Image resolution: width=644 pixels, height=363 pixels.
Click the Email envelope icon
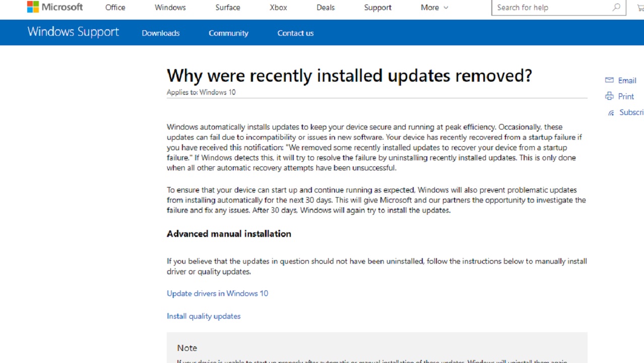(609, 80)
